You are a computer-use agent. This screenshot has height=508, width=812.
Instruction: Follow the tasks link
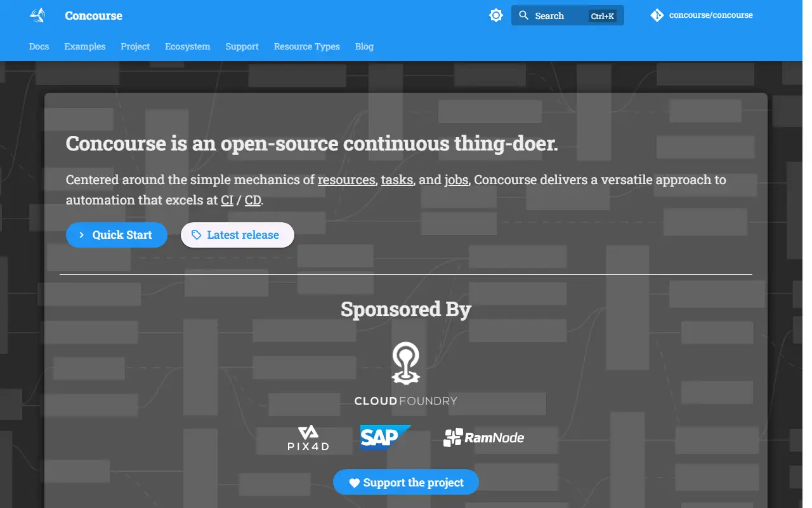[397, 180]
